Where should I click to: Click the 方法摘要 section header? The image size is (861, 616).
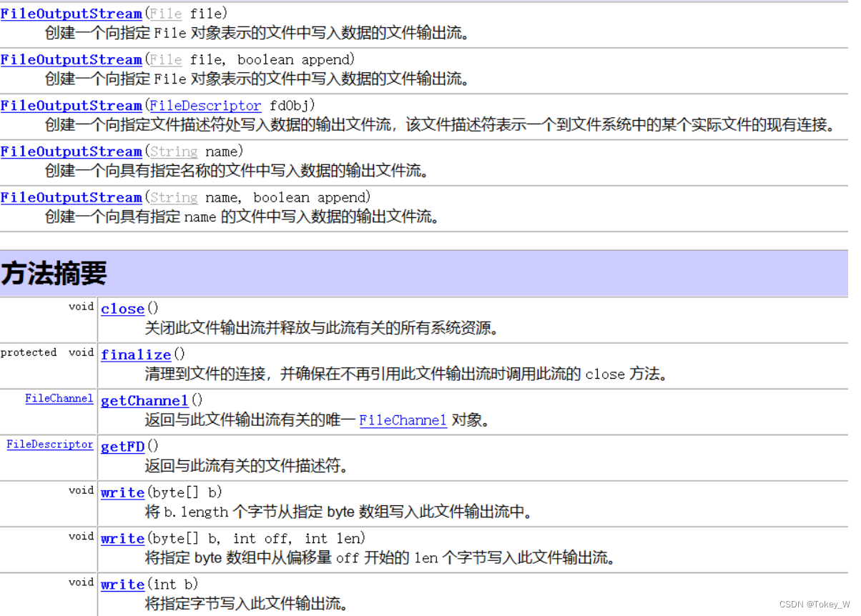point(54,273)
